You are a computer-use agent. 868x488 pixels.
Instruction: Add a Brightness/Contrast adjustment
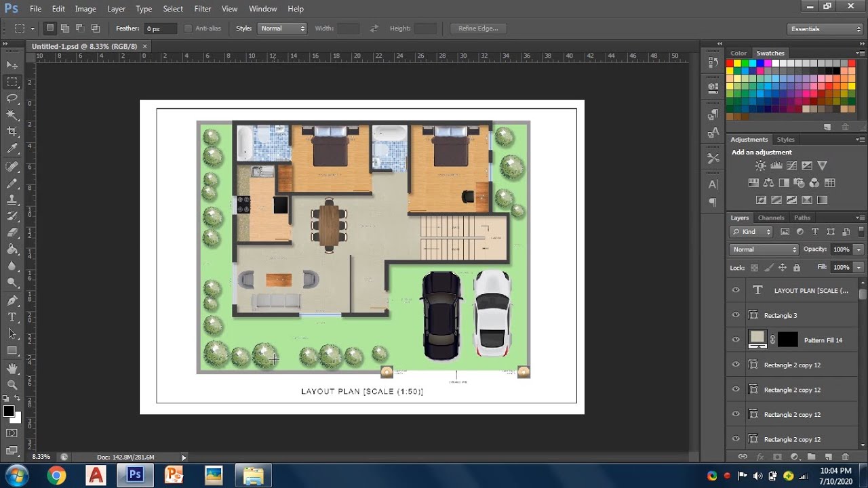[761, 165]
